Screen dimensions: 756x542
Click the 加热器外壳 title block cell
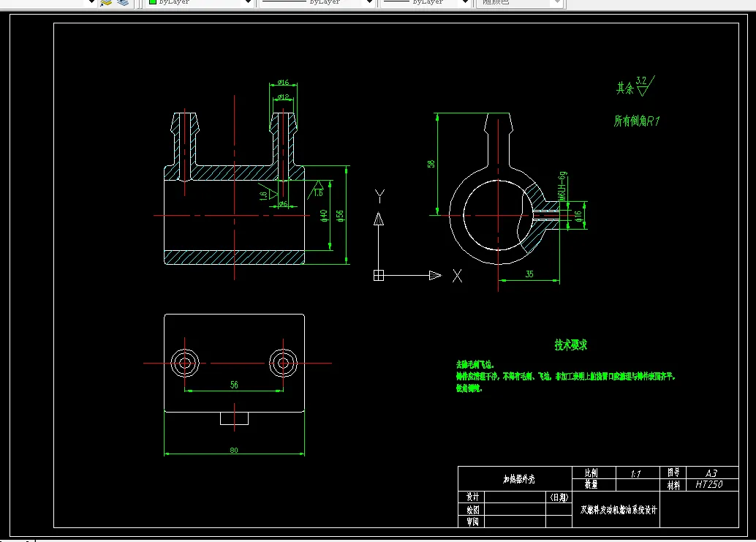pyautogui.click(x=515, y=479)
